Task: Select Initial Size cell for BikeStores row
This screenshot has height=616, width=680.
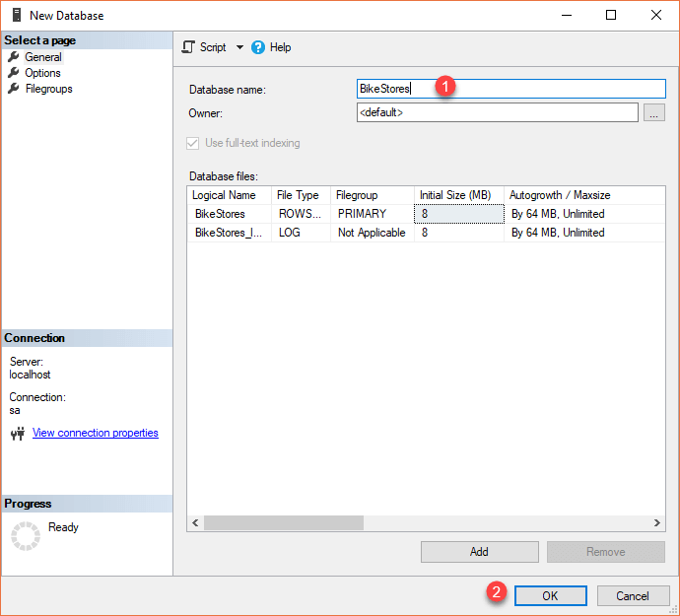Action: pyautogui.click(x=458, y=214)
